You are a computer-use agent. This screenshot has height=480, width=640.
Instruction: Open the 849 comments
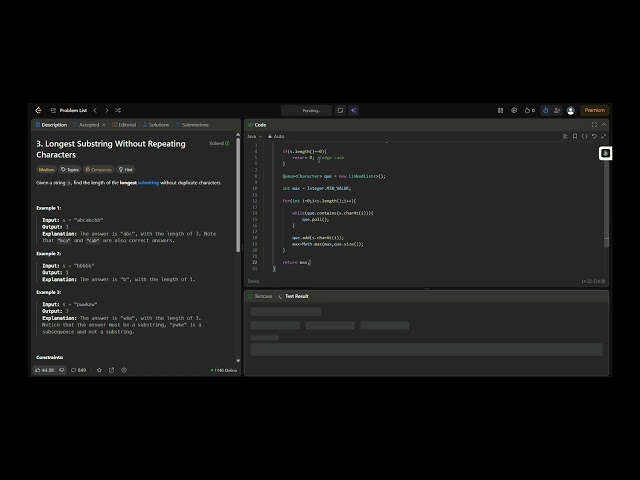coord(78,370)
